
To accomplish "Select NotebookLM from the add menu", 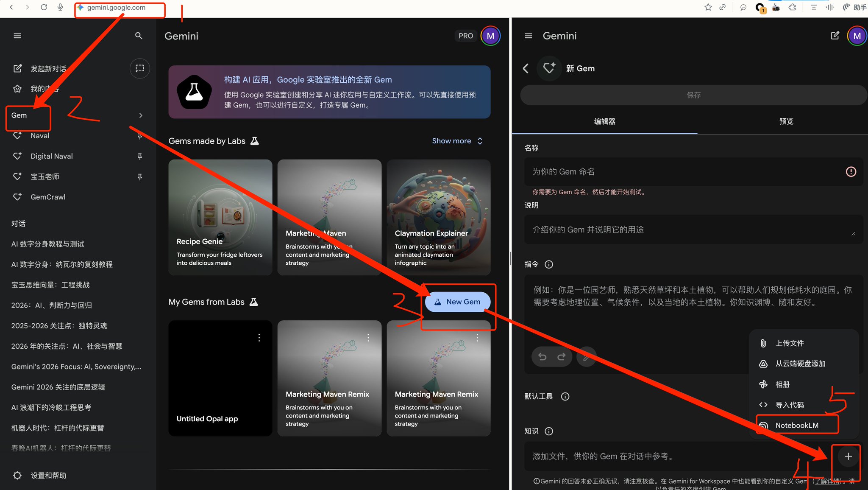I will click(804, 425).
